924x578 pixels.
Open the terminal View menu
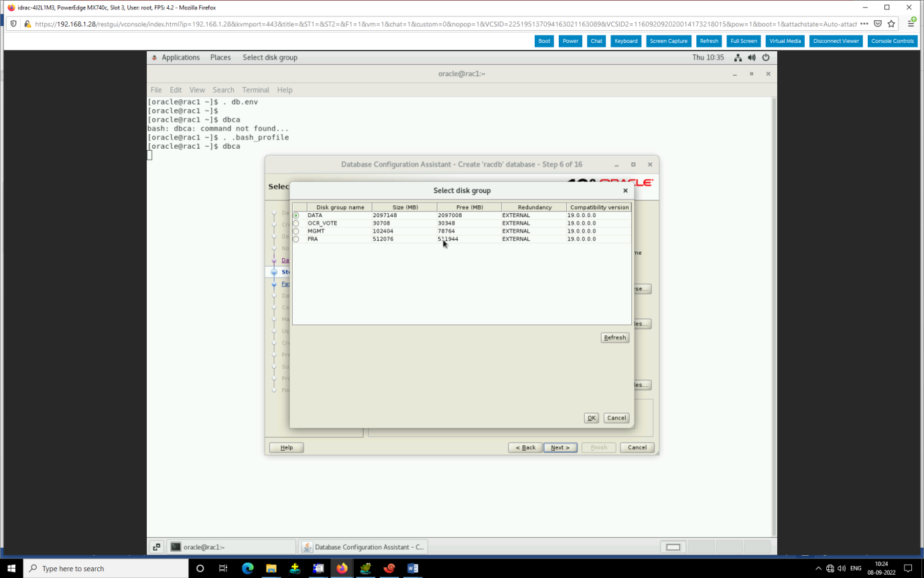pyautogui.click(x=197, y=90)
